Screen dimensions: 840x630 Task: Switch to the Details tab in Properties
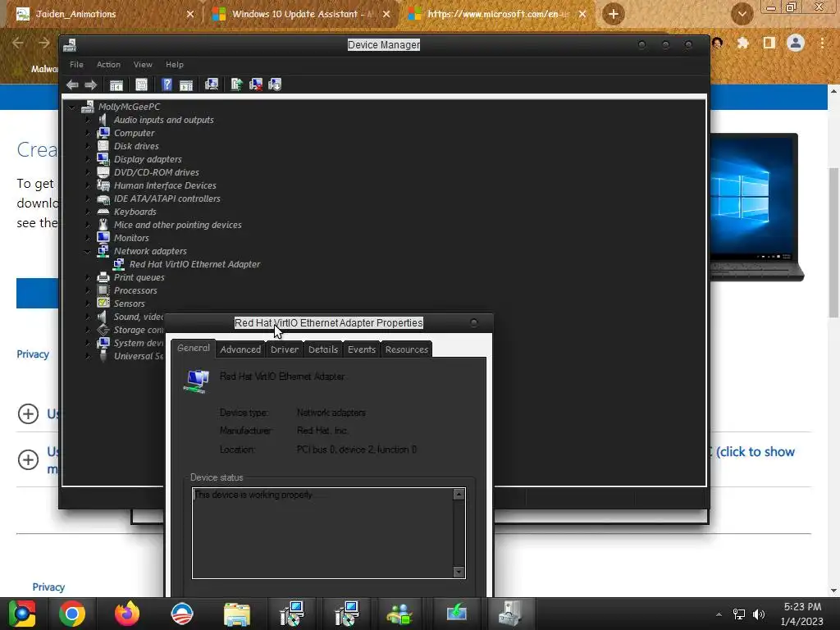pos(323,349)
